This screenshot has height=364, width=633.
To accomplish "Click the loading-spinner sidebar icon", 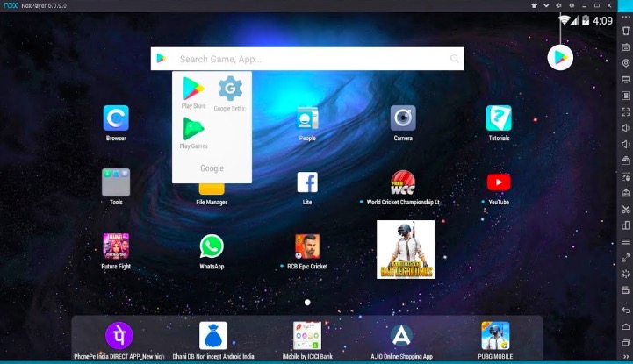I will click(626, 275).
